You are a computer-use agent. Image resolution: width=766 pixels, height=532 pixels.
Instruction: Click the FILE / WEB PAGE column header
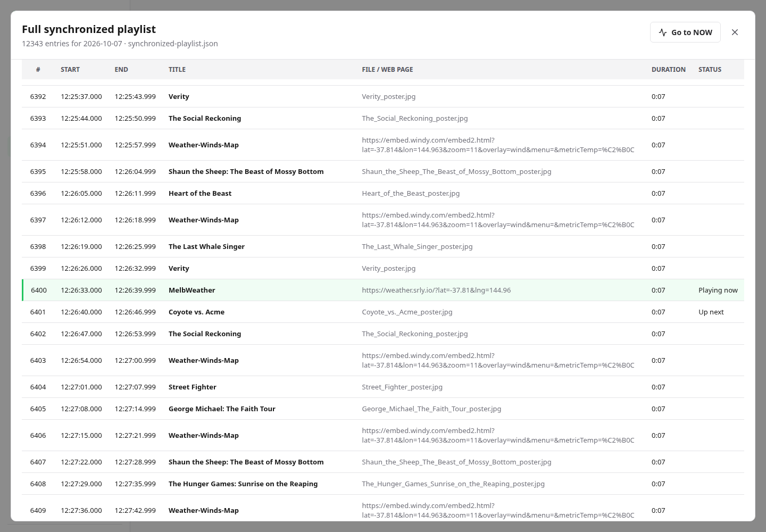[x=387, y=70]
